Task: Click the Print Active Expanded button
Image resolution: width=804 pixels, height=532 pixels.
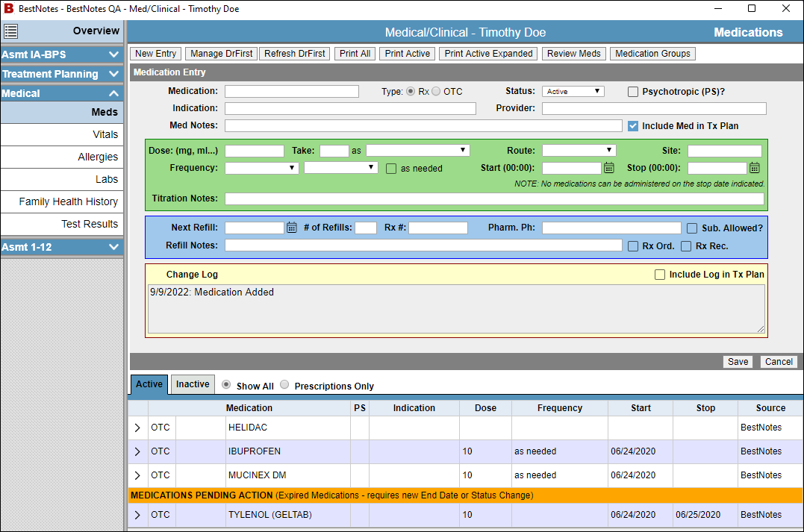Action: (489, 54)
